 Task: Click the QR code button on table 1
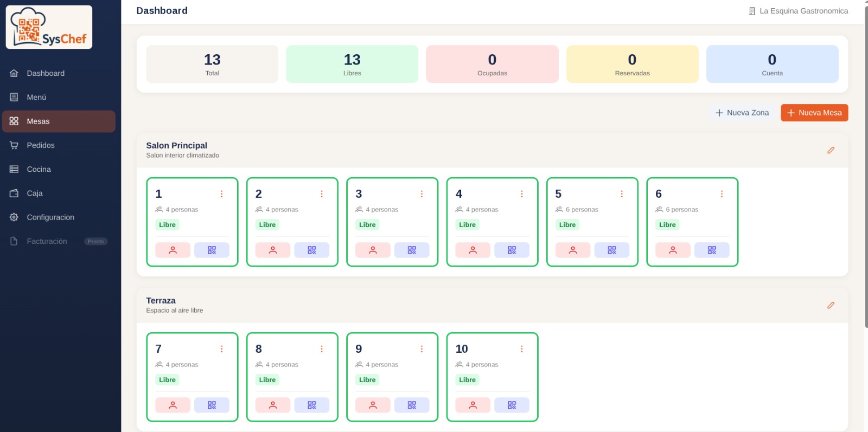212,250
